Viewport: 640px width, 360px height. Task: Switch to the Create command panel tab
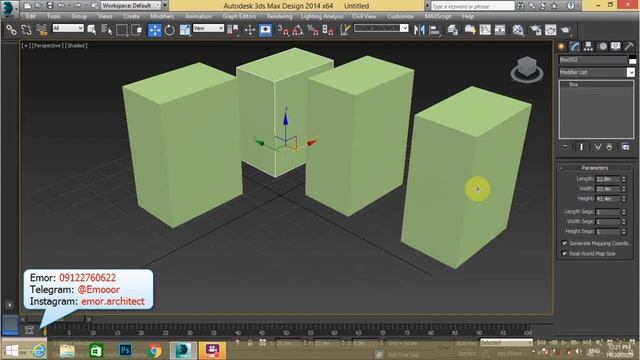click(x=562, y=46)
